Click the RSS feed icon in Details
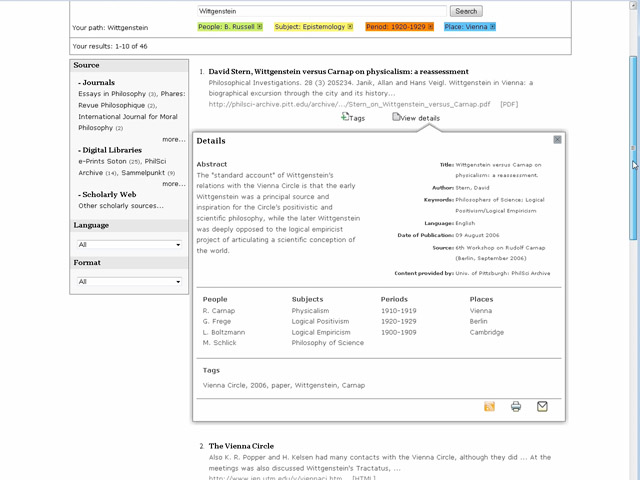Viewport: 640px width, 480px height. [x=490, y=407]
